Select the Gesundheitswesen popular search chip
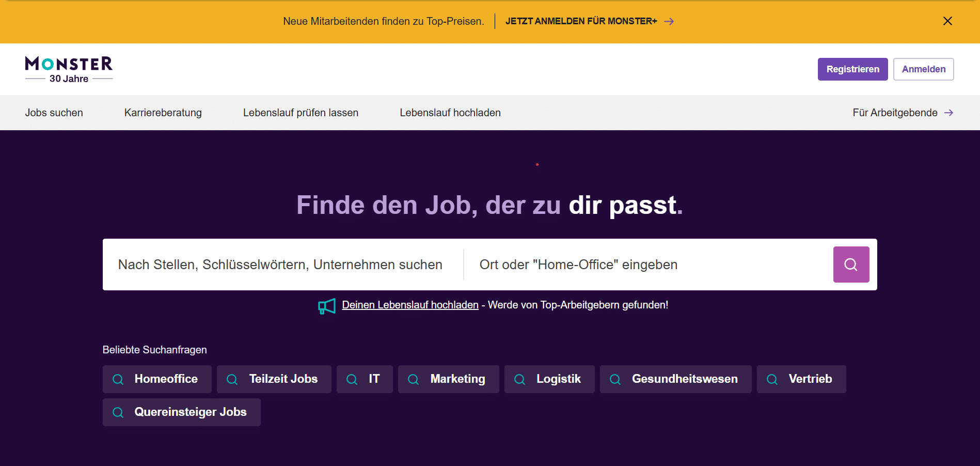The image size is (980, 466). 676,379
